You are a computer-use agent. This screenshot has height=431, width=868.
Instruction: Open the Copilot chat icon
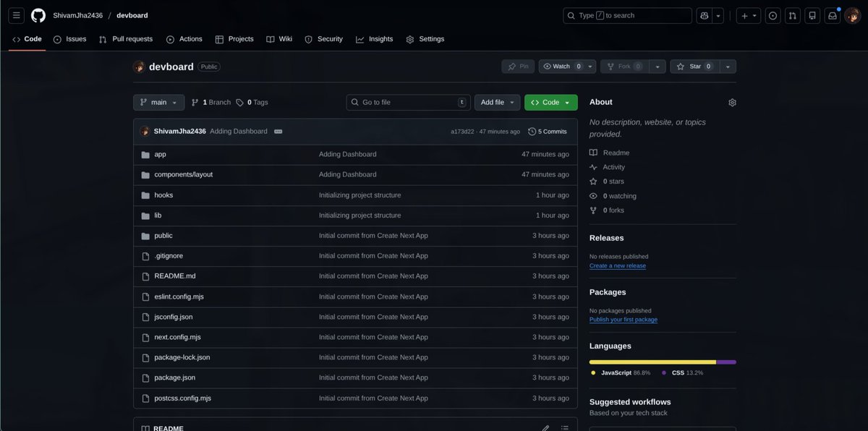coord(704,15)
